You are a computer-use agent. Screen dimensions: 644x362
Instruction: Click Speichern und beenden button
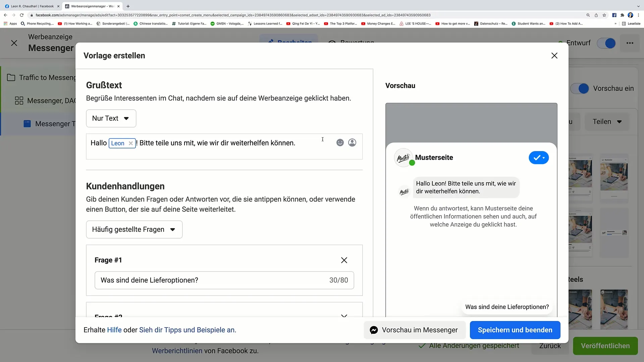[515, 330]
